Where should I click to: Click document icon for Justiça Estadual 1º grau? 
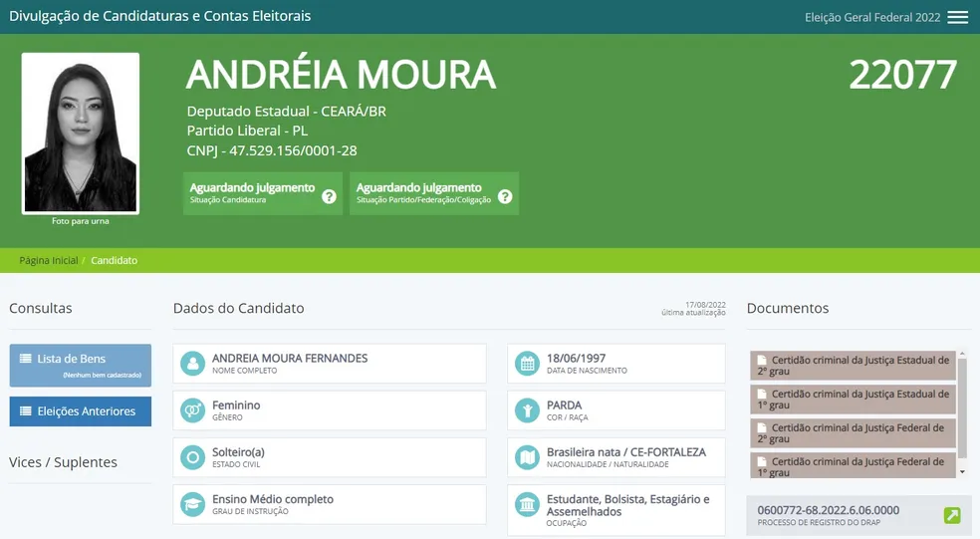[x=762, y=394]
